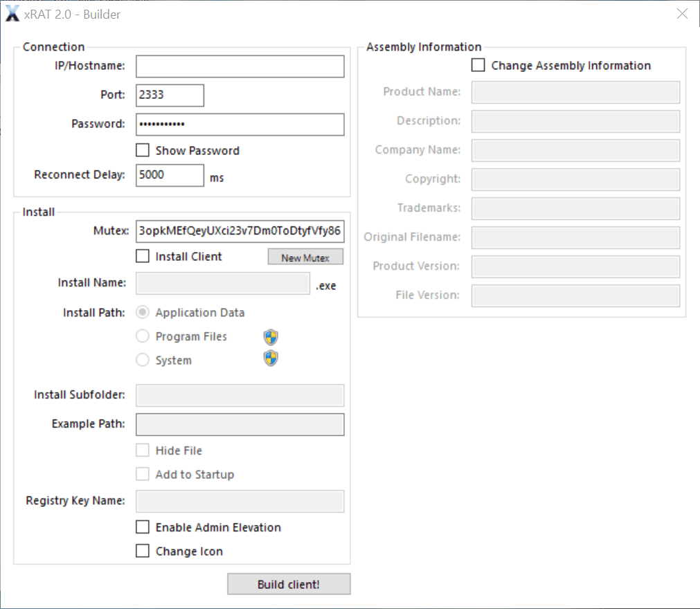Click the Mutex text field
Viewport: 700px width, 609px height.
coord(240,230)
